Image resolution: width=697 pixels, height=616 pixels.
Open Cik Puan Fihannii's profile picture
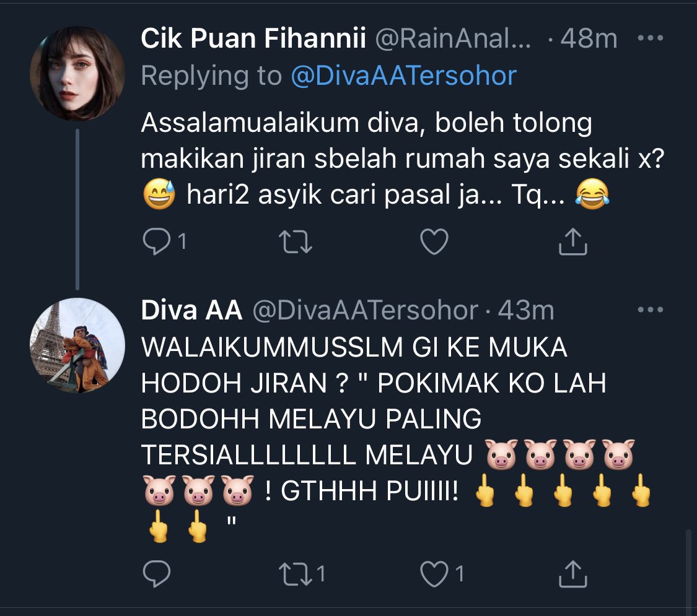tap(77, 73)
